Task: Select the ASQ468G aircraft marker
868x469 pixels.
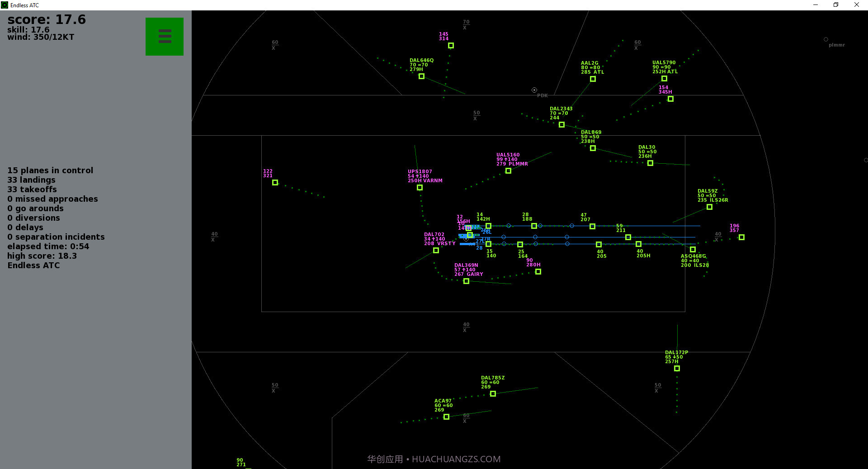Action: [693, 250]
